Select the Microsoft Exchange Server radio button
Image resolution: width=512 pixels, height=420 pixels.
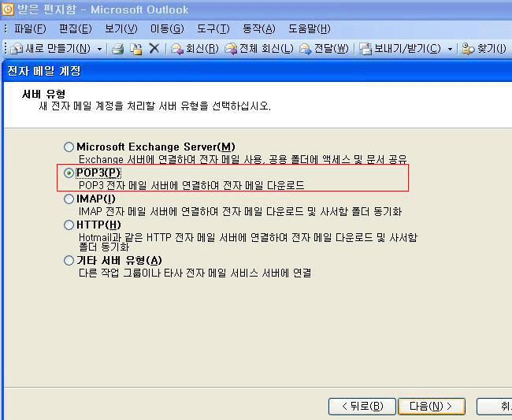point(69,147)
